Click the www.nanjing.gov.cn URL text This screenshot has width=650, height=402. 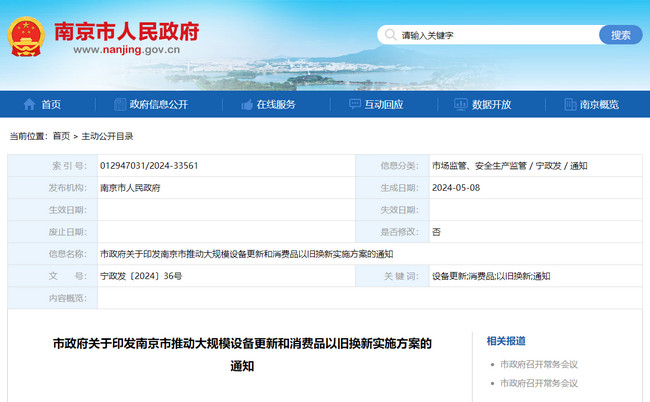126,50
